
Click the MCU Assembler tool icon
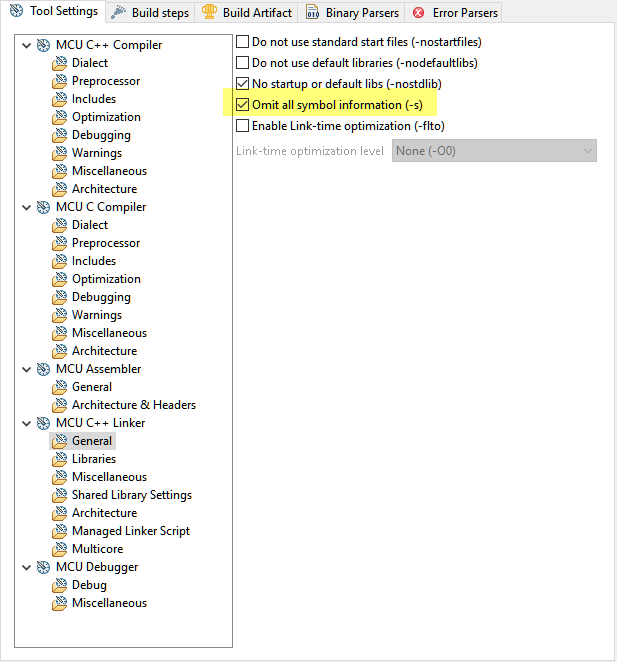(43, 369)
